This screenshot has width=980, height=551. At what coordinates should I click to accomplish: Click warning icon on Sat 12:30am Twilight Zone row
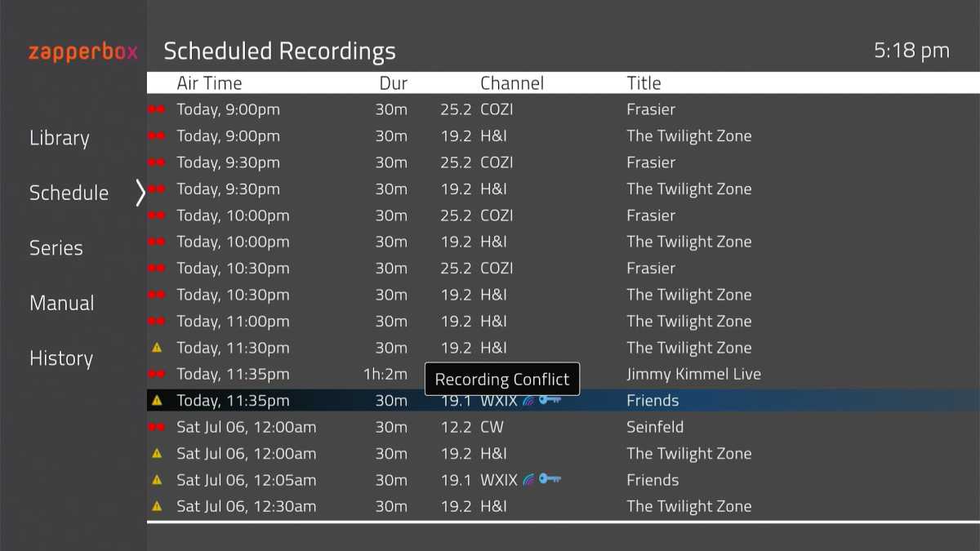coord(157,506)
